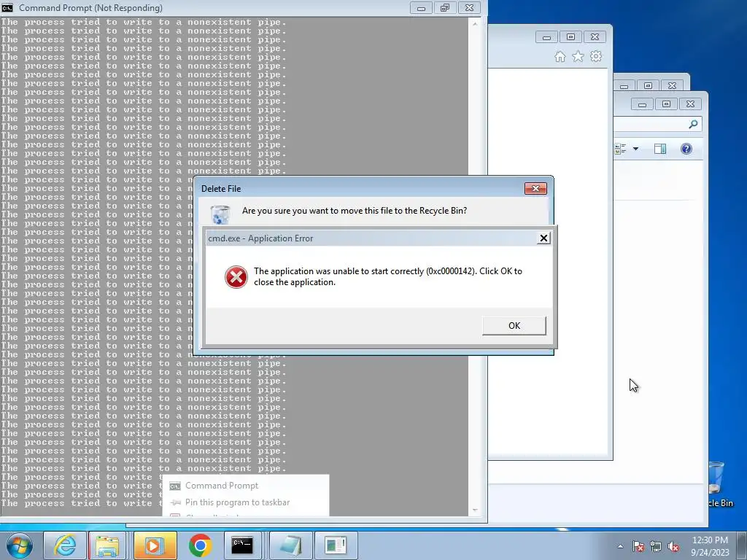The height and width of the screenshot is (560, 747).
Task: Maximize the front Explorer window with the search box
Action: [x=666, y=104]
